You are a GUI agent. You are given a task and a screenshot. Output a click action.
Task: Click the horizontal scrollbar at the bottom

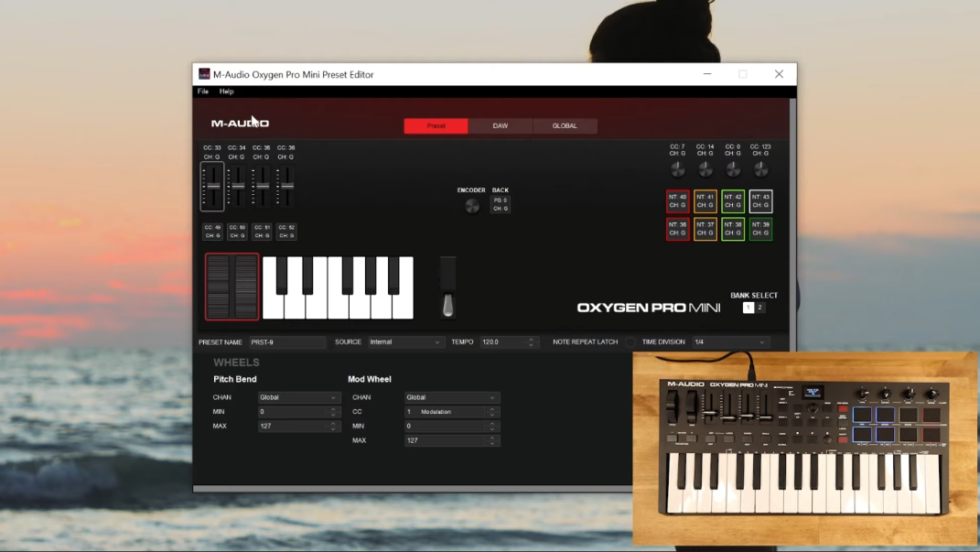point(413,489)
